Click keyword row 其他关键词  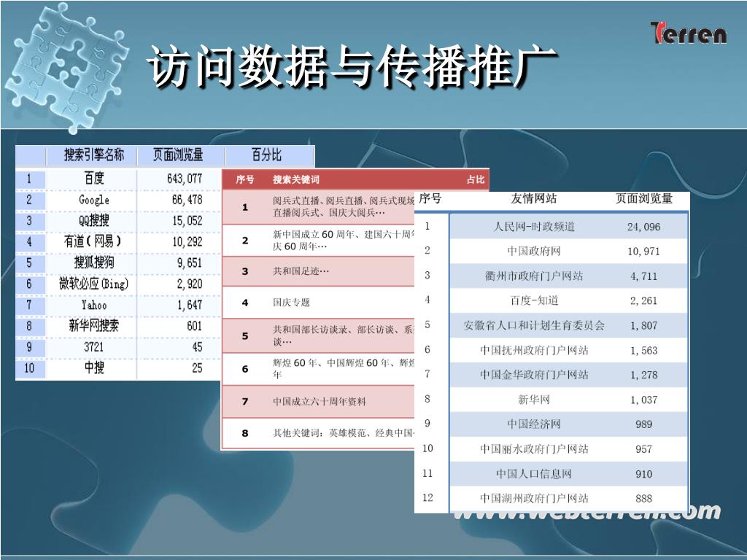318,433
